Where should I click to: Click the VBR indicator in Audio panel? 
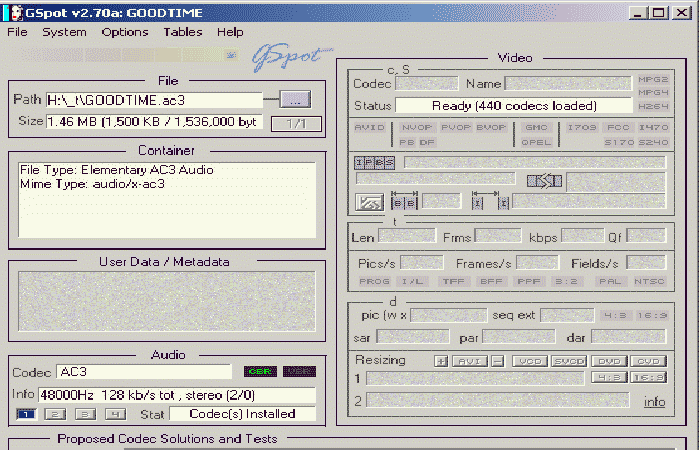(x=298, y=372)
